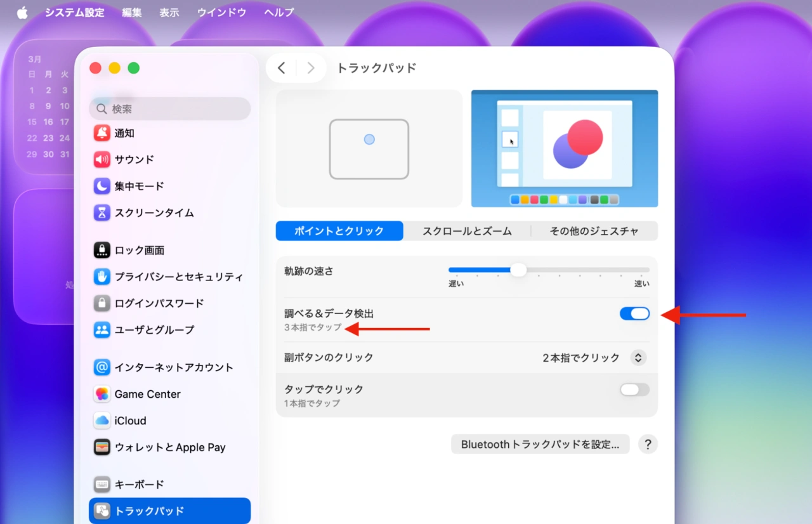Select the スクリーンタイム (Screen Time) icon
The image size is (812, 524).
(x=101, y=213)
